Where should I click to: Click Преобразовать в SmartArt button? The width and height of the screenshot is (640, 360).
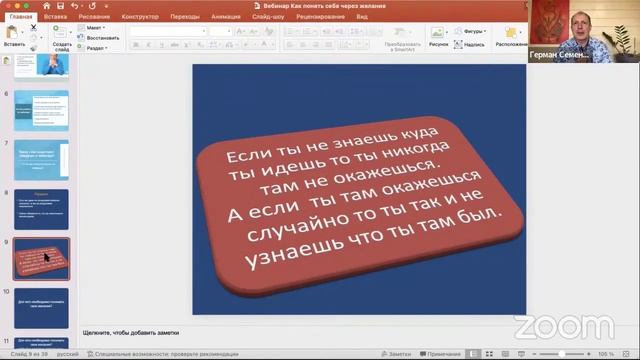click(402, 39)
